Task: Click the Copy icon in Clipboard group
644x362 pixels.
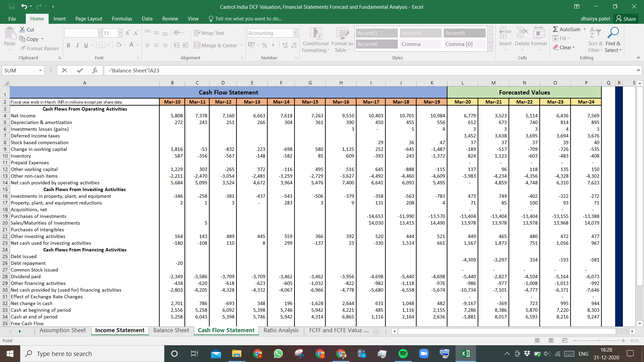Action: click(22, 39)
